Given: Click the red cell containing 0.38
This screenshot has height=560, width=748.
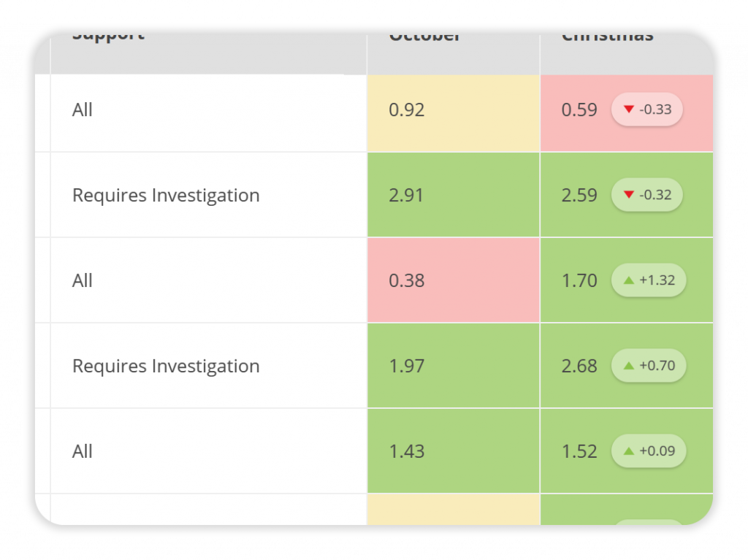Looking at the screenshot, I should click(x=453, y=280).
